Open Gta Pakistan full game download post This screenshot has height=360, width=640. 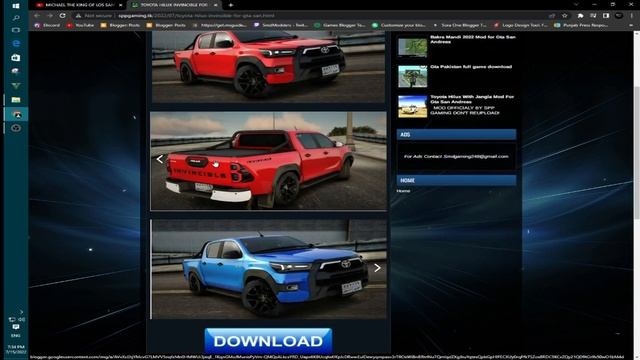click(471, 67)
